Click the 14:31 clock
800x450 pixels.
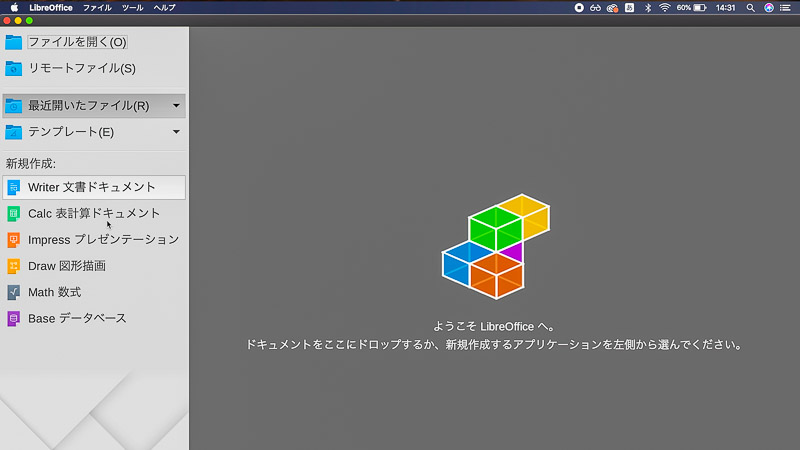point(725,8)
